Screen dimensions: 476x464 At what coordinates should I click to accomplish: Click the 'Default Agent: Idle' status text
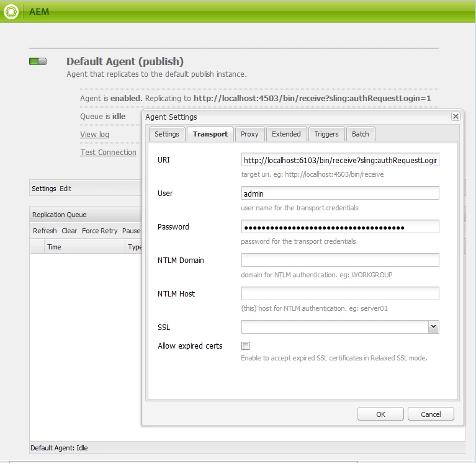(59, 448)
